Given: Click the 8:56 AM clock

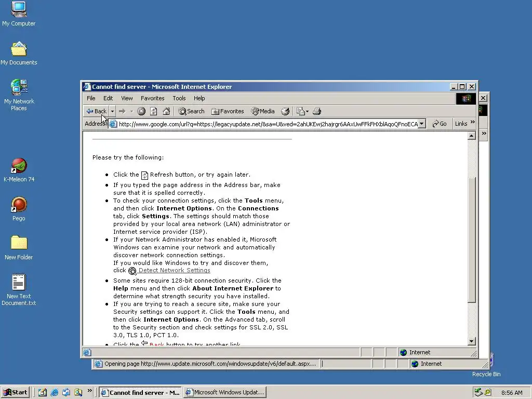Looking at the screenshot, I should coord(512,393).
